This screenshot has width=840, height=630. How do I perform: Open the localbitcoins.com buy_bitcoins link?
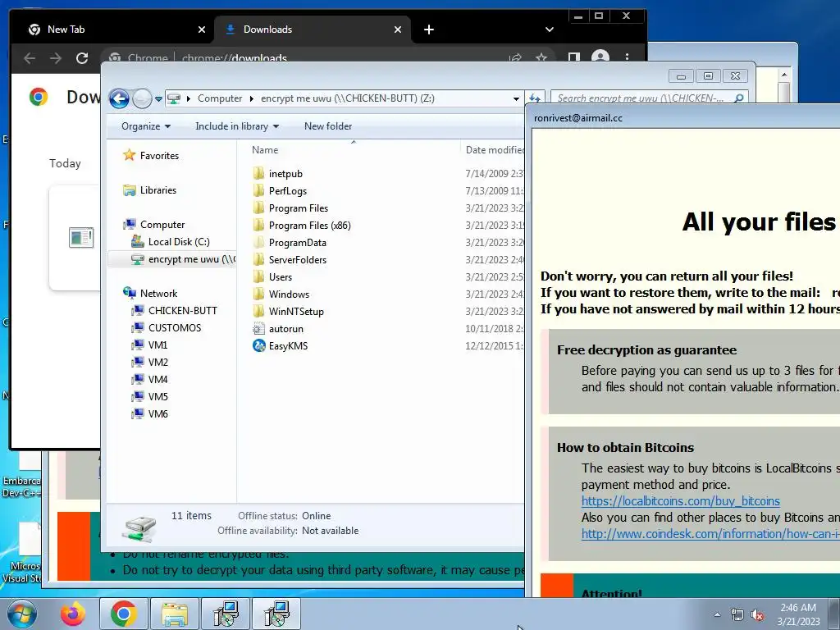tap(680, 501)
